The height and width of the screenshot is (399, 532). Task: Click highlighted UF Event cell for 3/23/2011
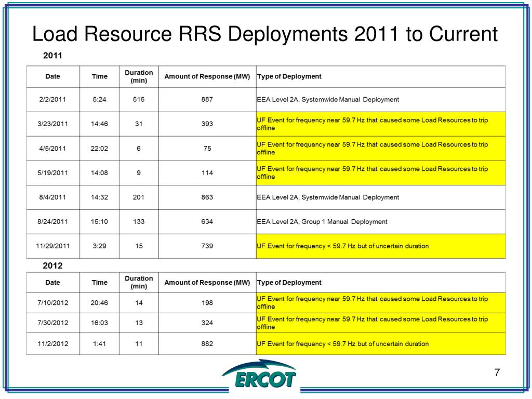pyautogui.click(x=381, y=124)
